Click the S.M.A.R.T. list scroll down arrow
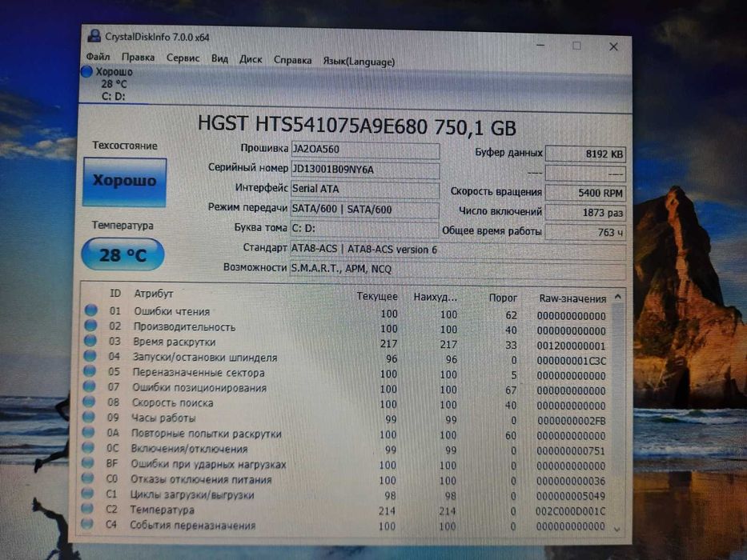Image resolution: width=747 pixels, height=560 pixels. 617,529
